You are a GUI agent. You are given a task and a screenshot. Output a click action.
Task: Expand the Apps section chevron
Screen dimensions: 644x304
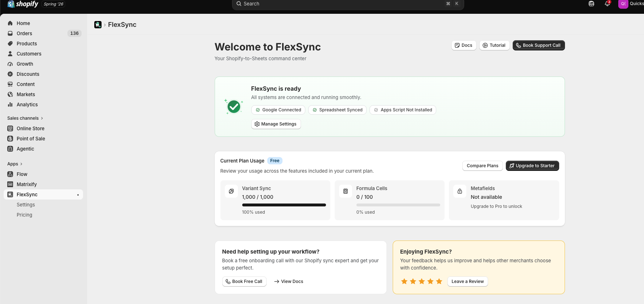coord(21,164)
